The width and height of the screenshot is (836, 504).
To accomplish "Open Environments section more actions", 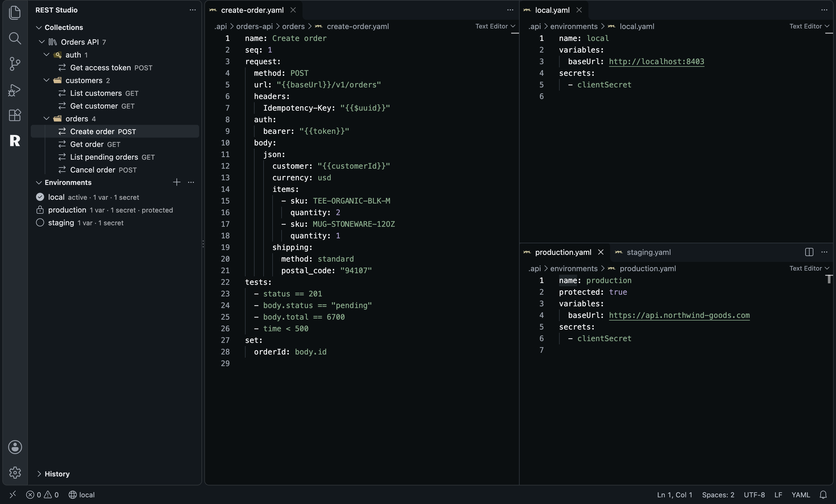I will (x=191, y=182).
